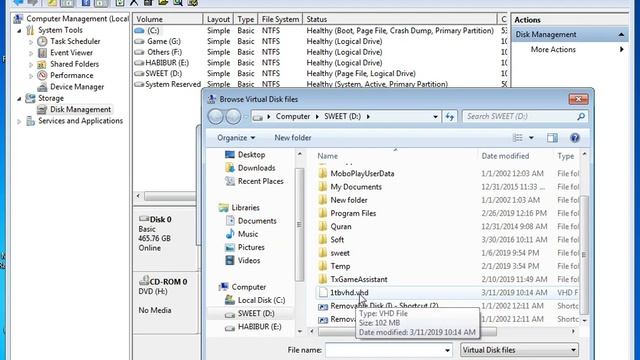
Task: Open Shared Folders node
Action: click(74, 64)
